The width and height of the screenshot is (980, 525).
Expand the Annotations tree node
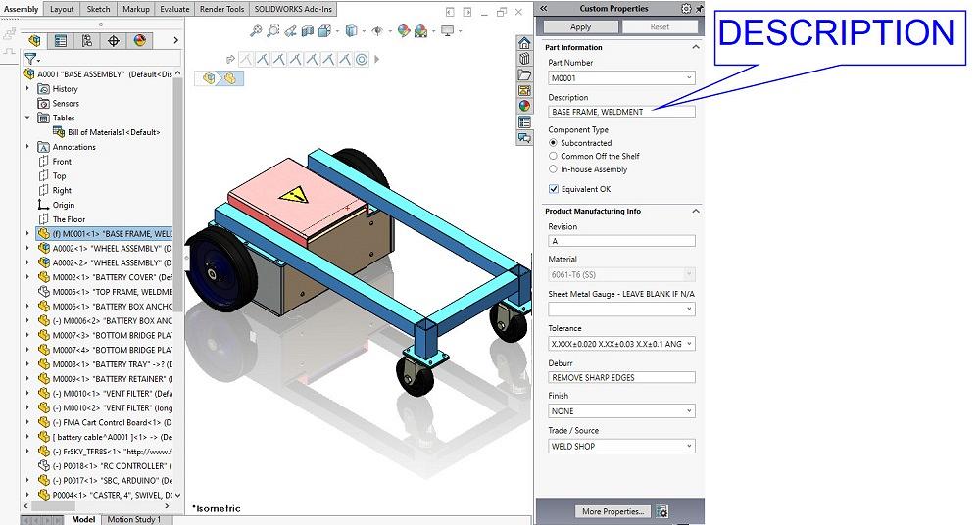point(27,147)
